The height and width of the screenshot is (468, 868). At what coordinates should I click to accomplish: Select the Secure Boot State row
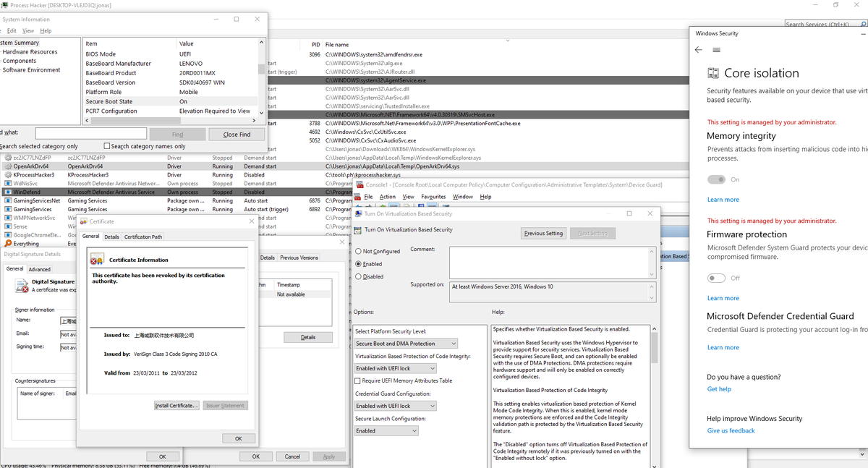(x=171, y=102)
